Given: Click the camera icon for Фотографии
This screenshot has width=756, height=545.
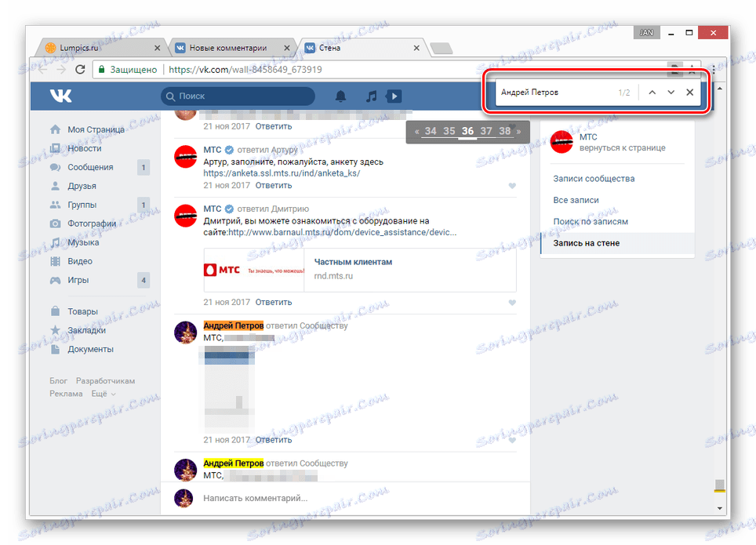Looking at the screenshot, I should 56,223.
